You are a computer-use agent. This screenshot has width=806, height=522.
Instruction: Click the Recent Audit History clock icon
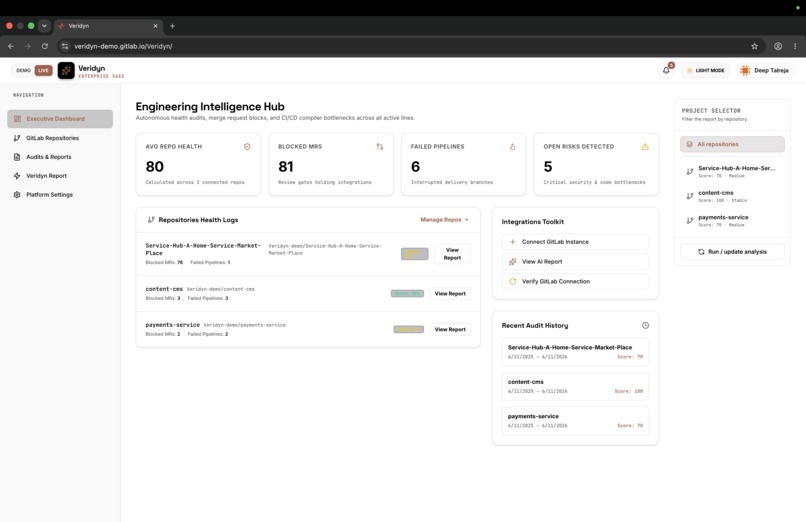tap(645, 325)
